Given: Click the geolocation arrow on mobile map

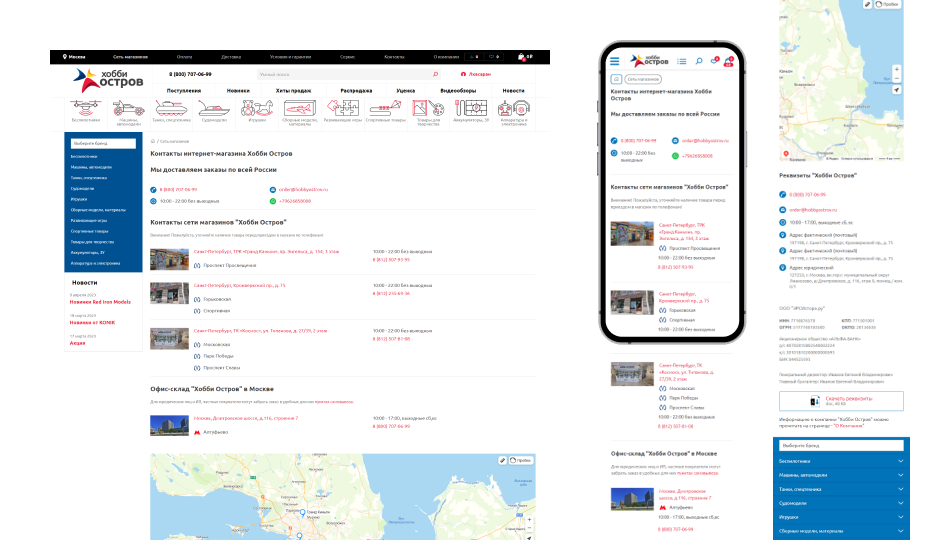Looking at the screenshot, I should click(897, 90).
